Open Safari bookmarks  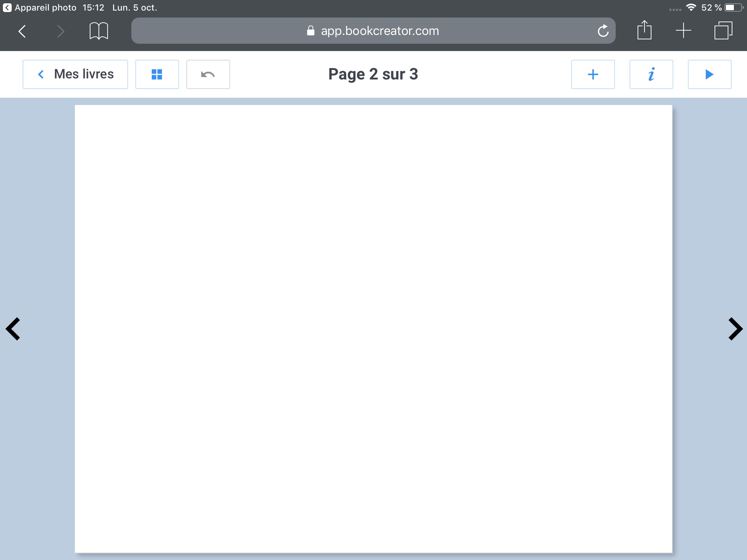[x=98, y=31]
